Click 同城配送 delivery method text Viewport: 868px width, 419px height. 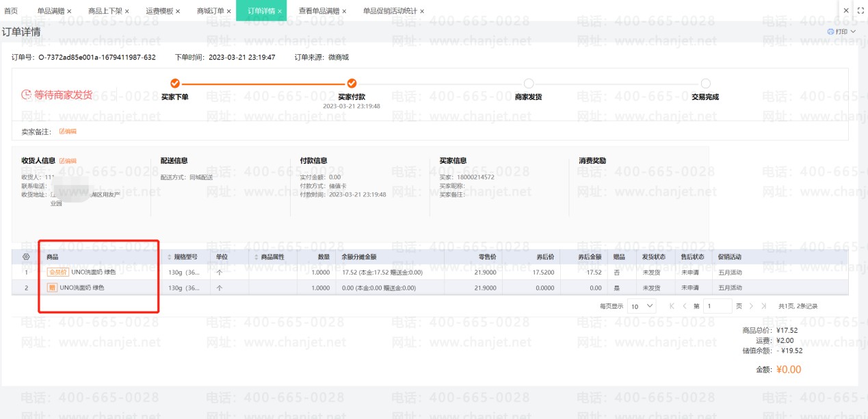tap(201, 177)
